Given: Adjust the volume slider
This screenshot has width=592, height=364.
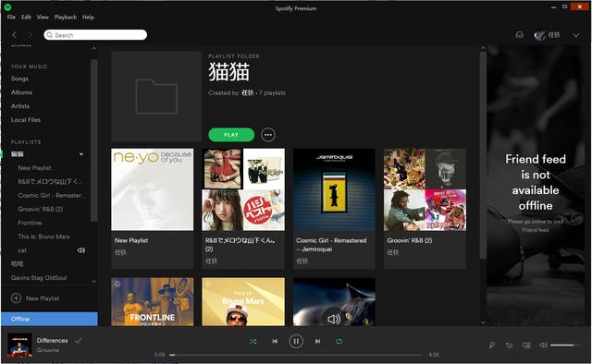Looking at the screenshot, I should [564, 345].
